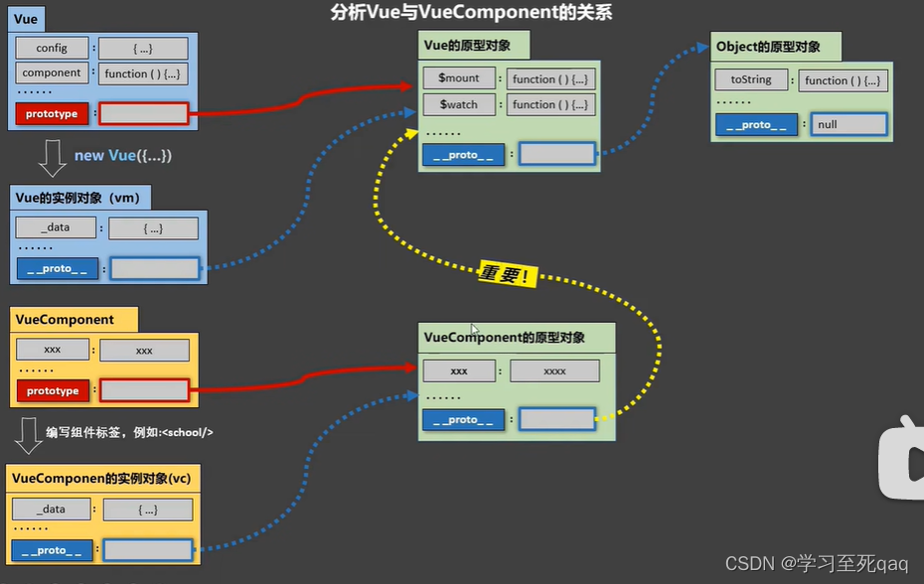This screenshot has width=924, height=584.
Task: Click the new Vue({...}) text
Action: [x=122, y=156]
